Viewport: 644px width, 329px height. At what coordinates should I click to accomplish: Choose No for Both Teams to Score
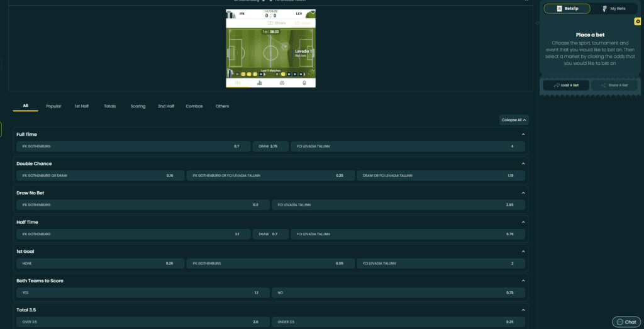point(398,293)
